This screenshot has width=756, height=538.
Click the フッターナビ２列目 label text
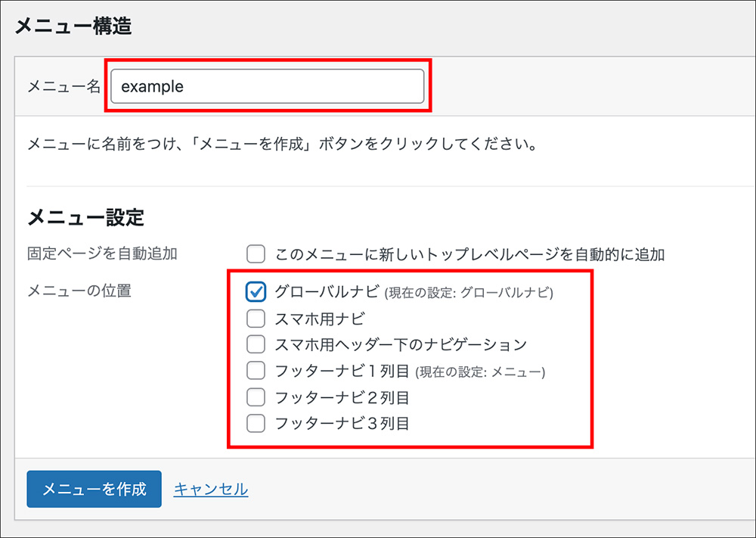(342, 397)
